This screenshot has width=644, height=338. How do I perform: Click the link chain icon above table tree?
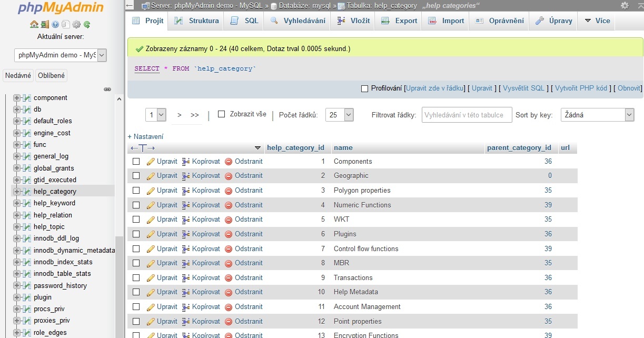coord(107,89)
